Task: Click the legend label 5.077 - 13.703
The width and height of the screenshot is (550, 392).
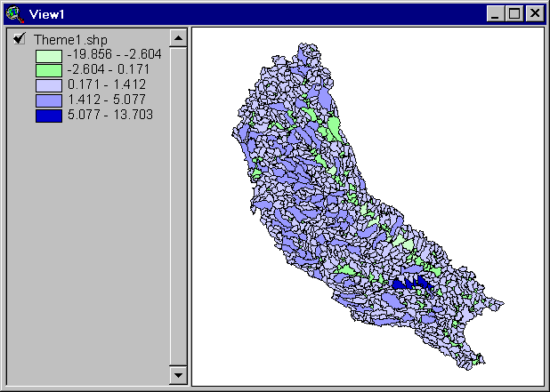Action: click(109, 116)
